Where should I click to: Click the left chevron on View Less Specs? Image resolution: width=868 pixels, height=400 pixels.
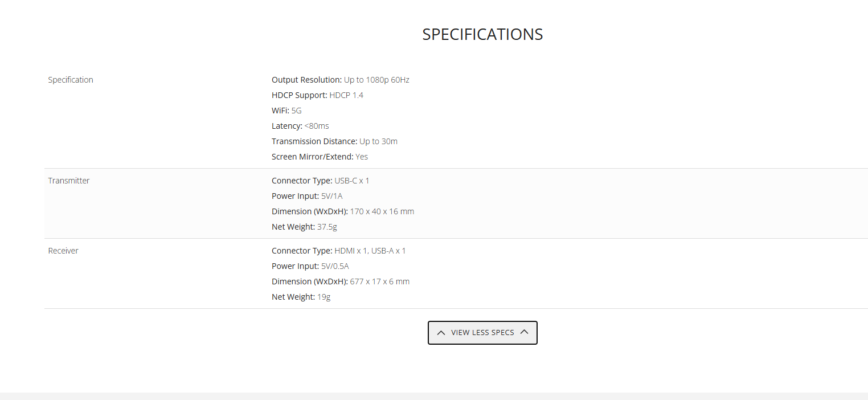tap(441, 333)
